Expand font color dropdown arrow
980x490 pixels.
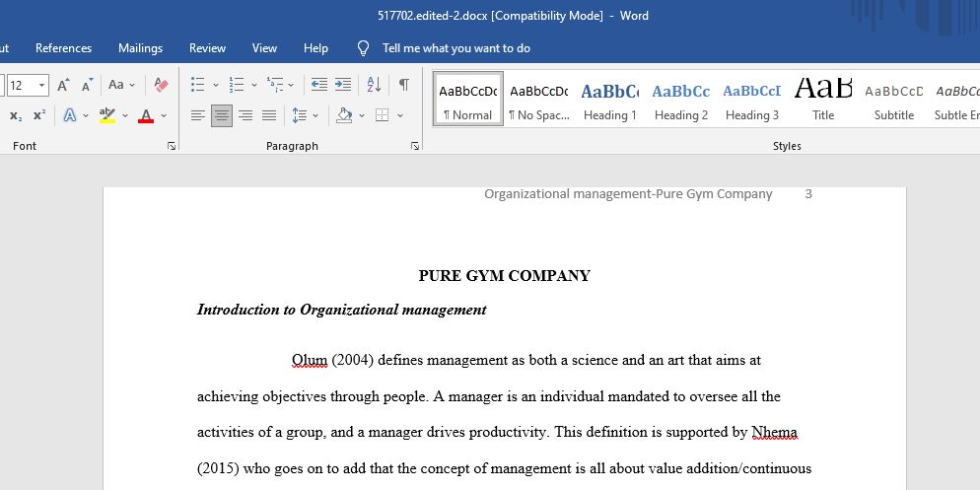[x=164, y=115]
